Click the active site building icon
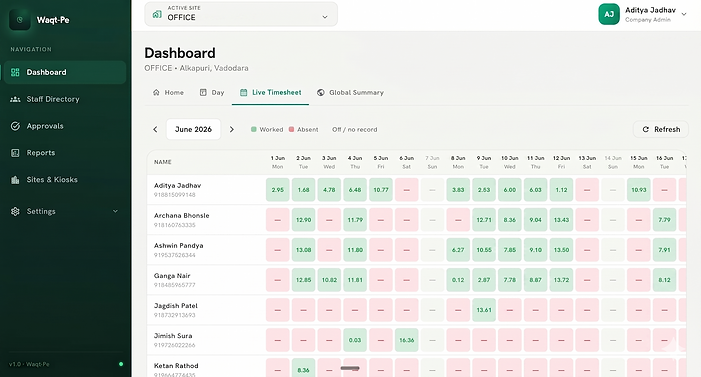The height and width of the screenshot is (377, 701). click(x=157, y=14)
